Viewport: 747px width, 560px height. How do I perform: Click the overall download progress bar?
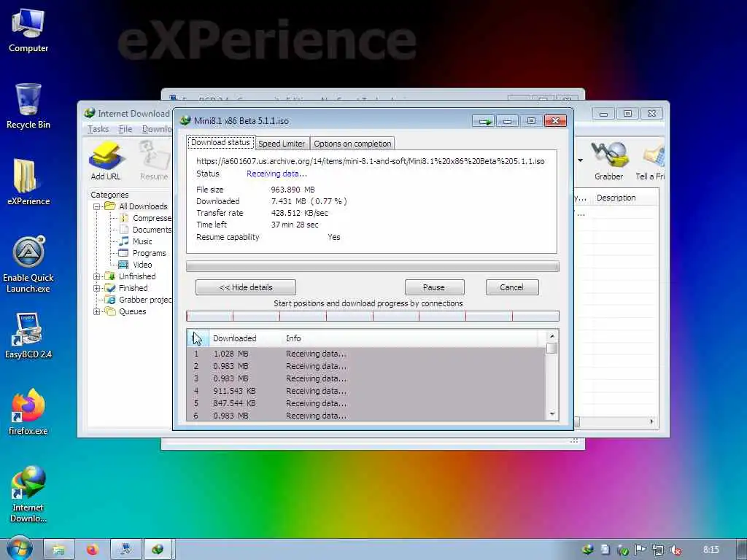click(x=373, y=265)
